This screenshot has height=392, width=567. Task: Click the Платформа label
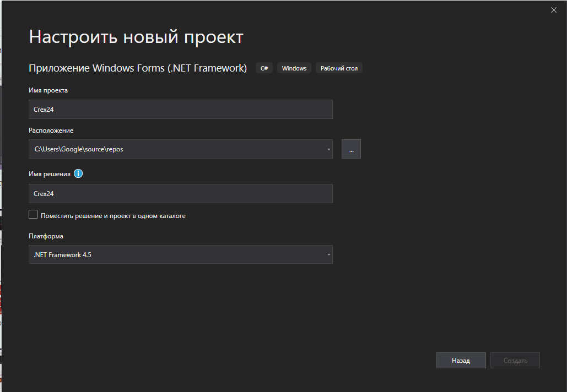(x=46, y=236)
